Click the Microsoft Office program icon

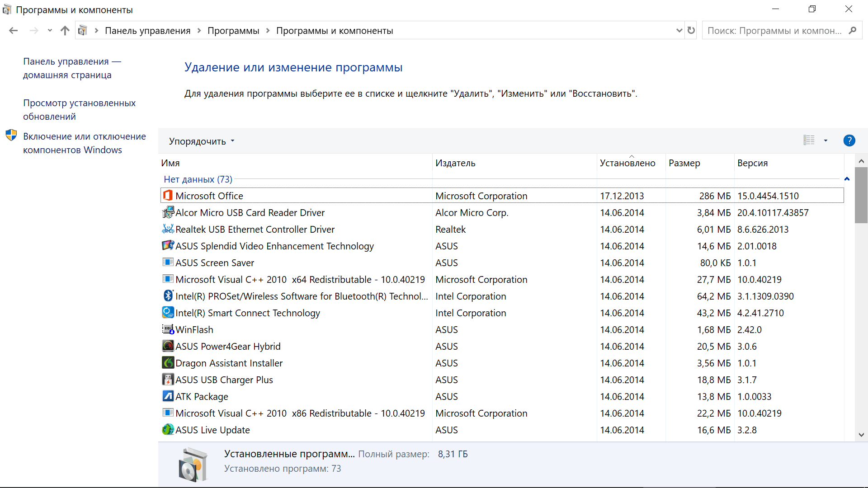[x=168, y=196]
